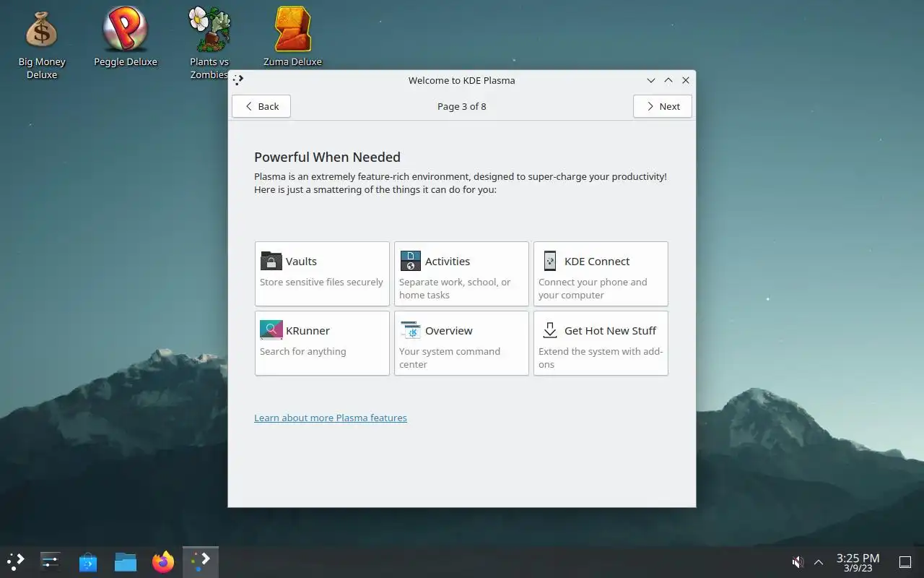Click the Show Desktop taskbar button

pyautogui.click(x=905, y=561)
